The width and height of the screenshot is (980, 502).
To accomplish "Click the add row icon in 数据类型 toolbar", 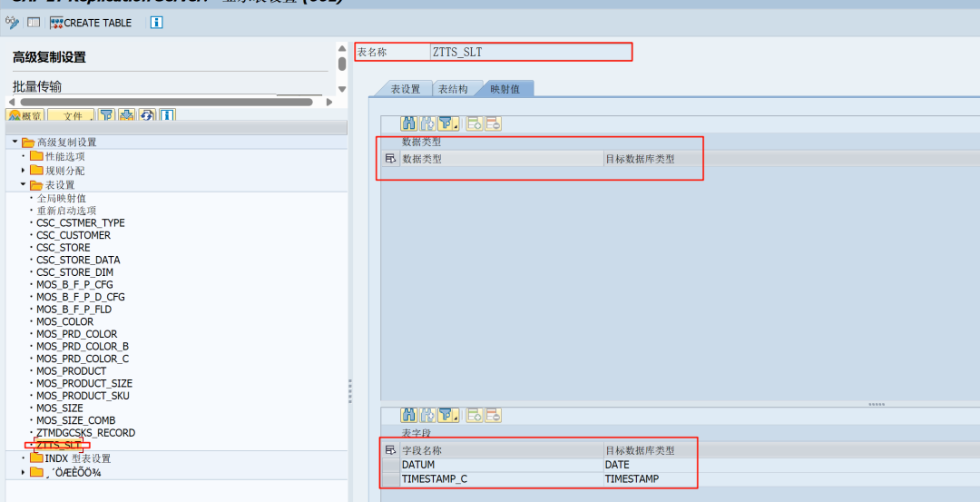I will 475,123.
